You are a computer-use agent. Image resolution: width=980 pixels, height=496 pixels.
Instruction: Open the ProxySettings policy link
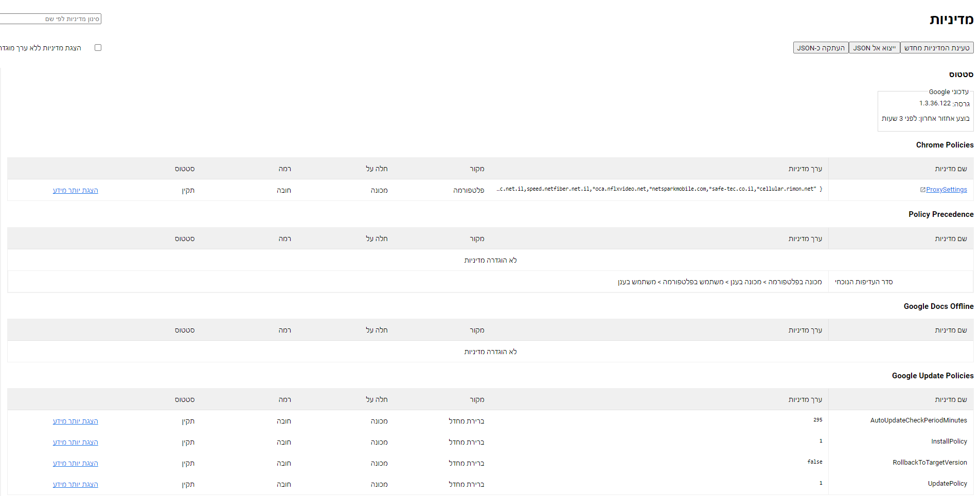tap(946, 190)
